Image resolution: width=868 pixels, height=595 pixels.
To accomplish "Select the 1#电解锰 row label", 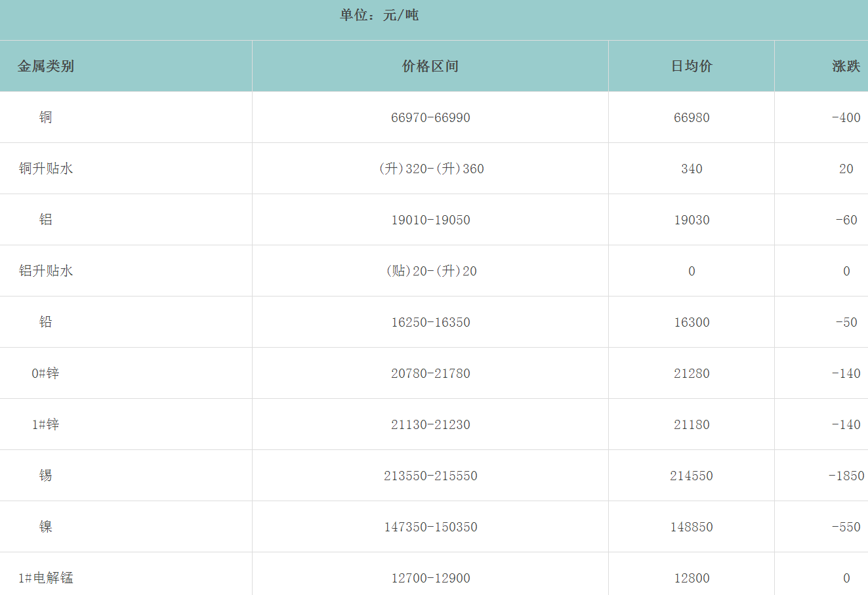I will tap(45, 578).
